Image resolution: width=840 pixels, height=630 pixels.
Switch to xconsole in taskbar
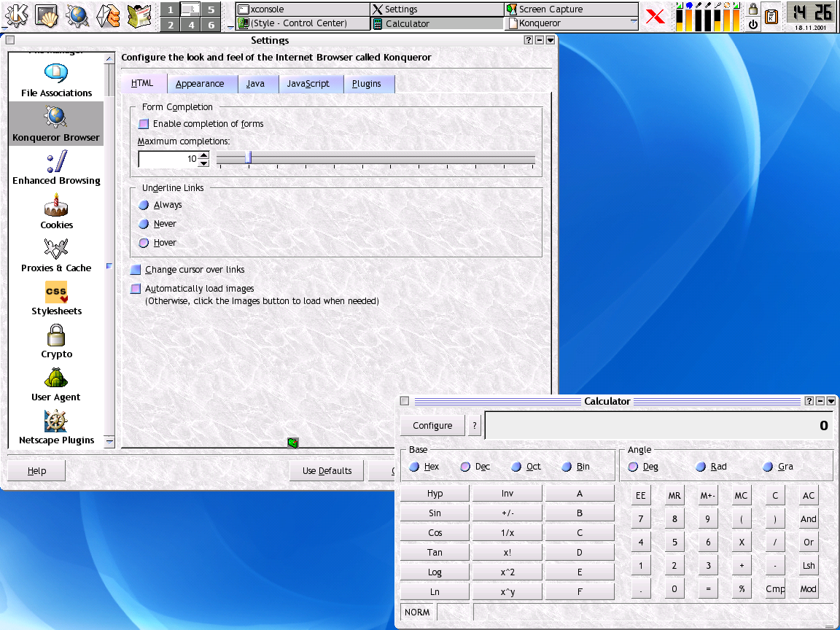pyautogui.click(x=303, y=9)
